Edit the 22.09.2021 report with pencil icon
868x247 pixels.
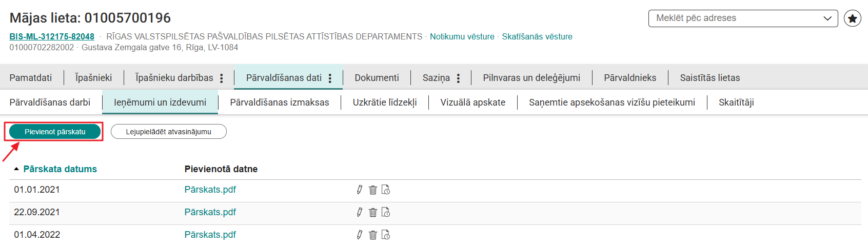tap(360, 212)
